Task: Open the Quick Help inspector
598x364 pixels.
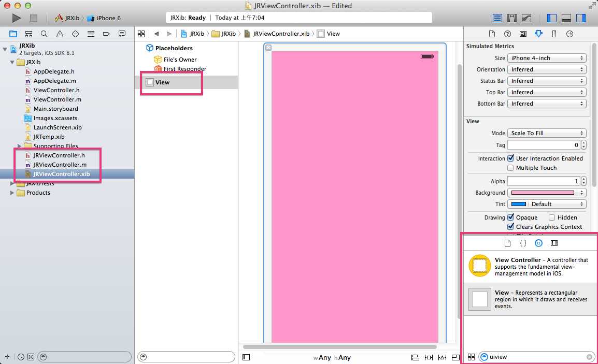Action: pos(507,34)
